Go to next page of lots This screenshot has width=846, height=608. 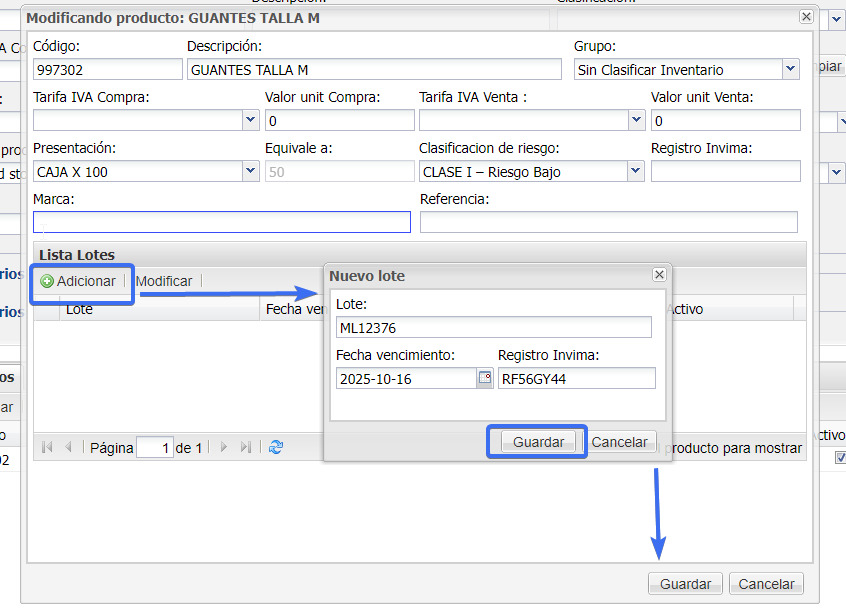(224, 448)
